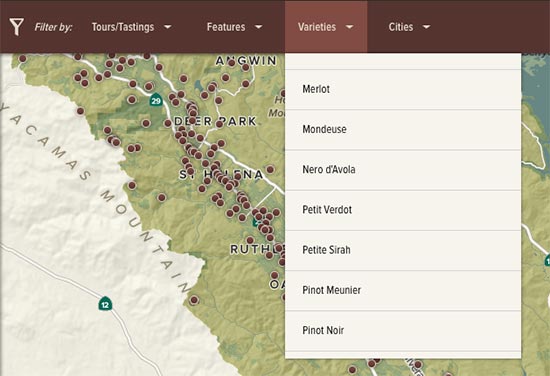
Task: Open the Tours/Tastings filter dropdown
Action: point(132,27)
